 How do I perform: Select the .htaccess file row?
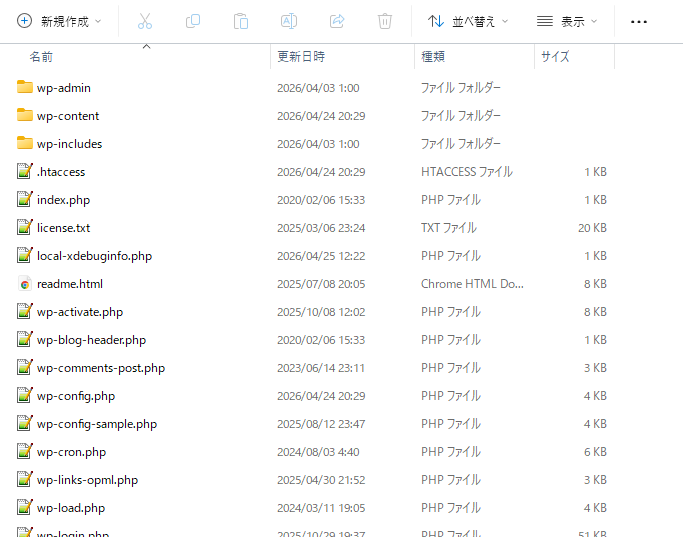[x=61, y=172]
